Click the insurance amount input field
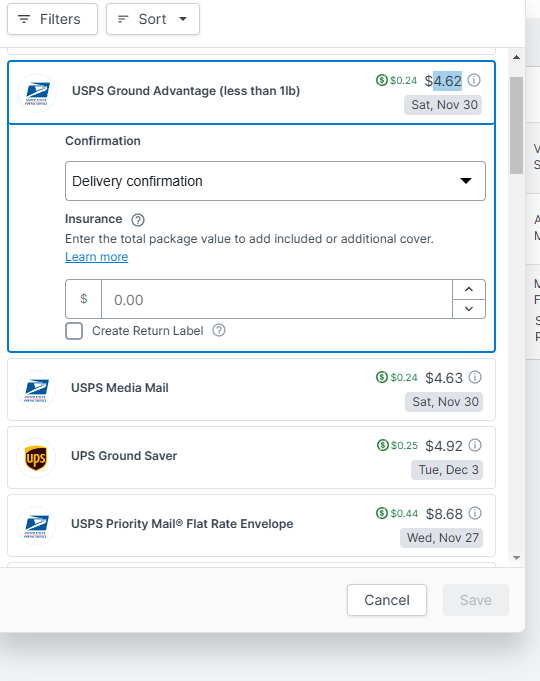 point(277,299)
